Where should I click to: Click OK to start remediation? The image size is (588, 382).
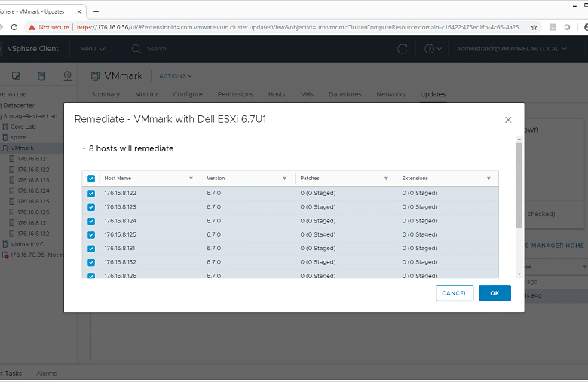495,293
